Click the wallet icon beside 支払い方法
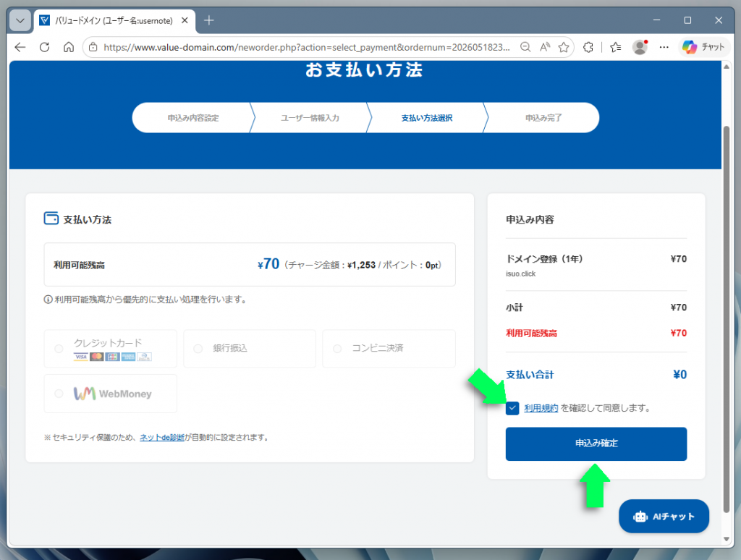Viewport: 741px width, 560px height. tap(51, 219)
